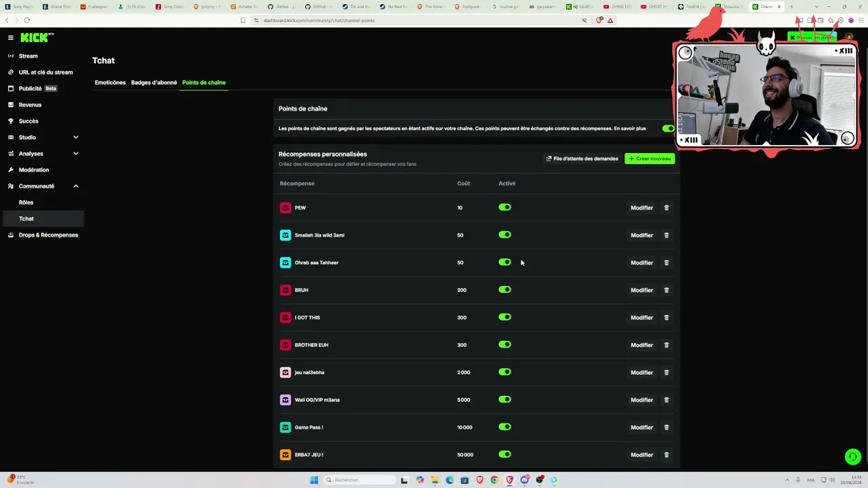Screen dimensions: 868x488
Task: Open URL et clé du stream
Action: coord(45,73)
